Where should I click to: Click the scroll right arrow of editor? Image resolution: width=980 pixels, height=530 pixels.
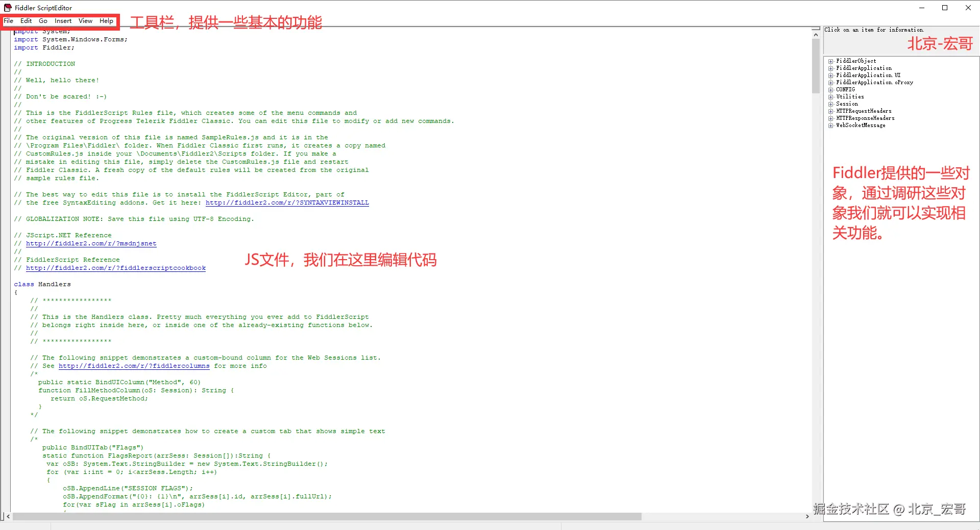[x=807, y=516]
